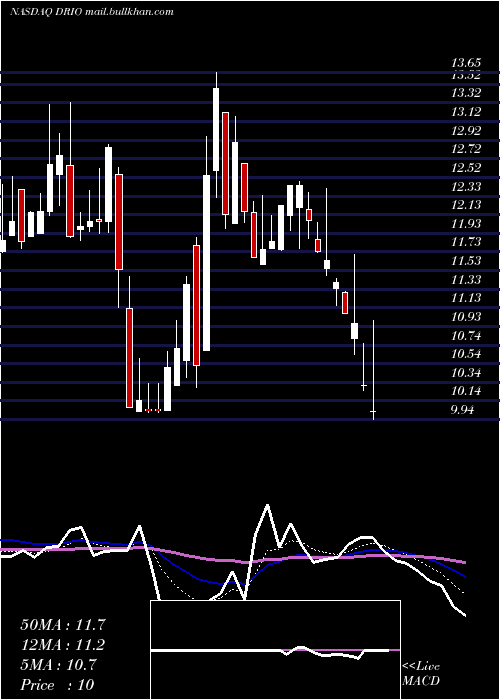Click the 12.13 price axis label
This screenshot has width=500, height=700.
466,205
